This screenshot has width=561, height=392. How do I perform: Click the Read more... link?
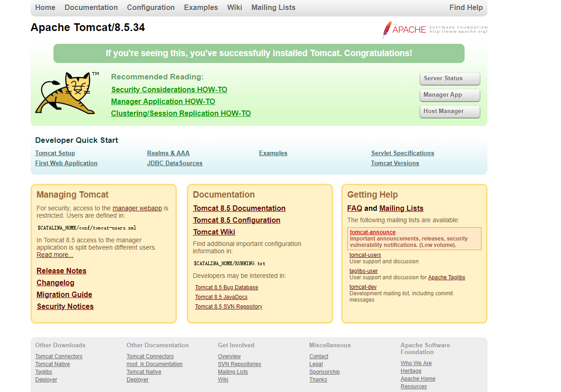pos(55,255)
